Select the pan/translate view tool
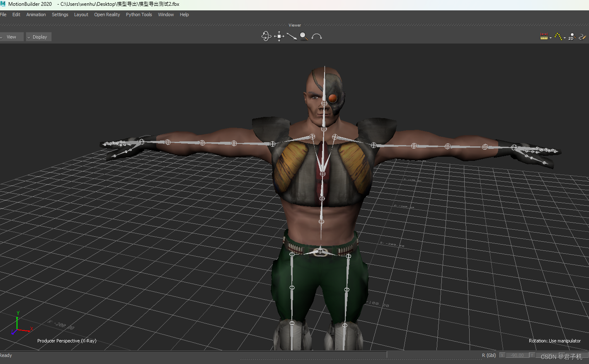Viewport: 589px width, 364px height. coord(279,36)
